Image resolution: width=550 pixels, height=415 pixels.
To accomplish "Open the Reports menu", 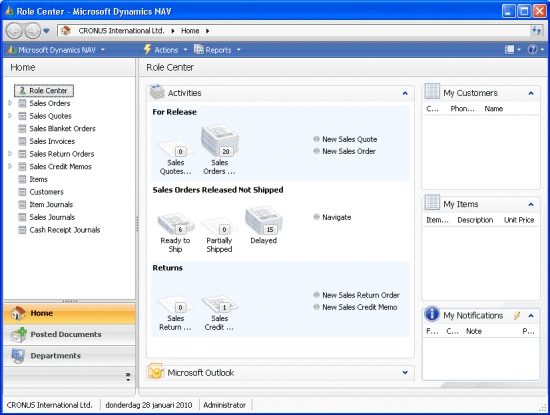I will click(217, 50).
